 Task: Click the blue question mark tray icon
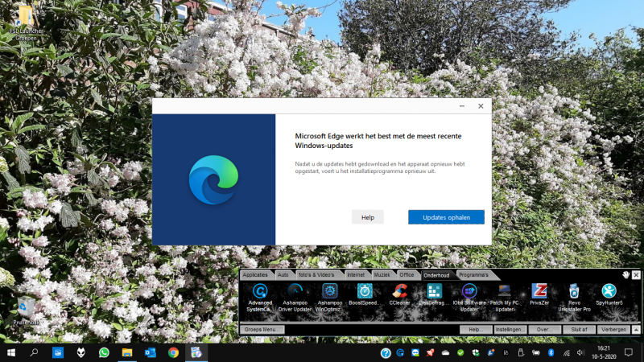coord(386,353)
